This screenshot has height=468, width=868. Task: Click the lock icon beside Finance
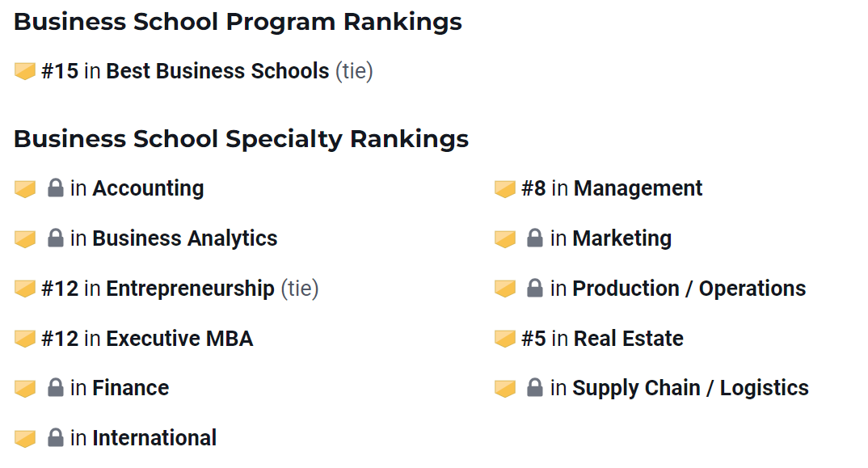[x=55, y=388]
